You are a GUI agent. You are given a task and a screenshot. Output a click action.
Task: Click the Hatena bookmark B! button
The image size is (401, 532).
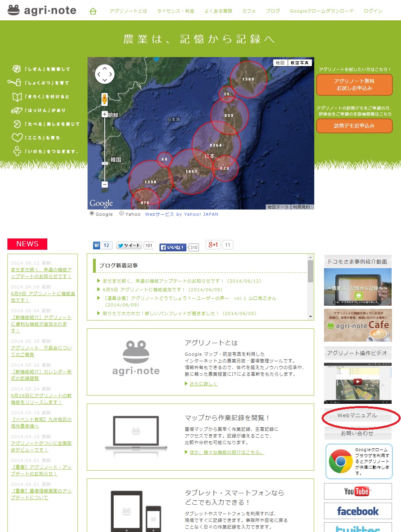[97, 245]
